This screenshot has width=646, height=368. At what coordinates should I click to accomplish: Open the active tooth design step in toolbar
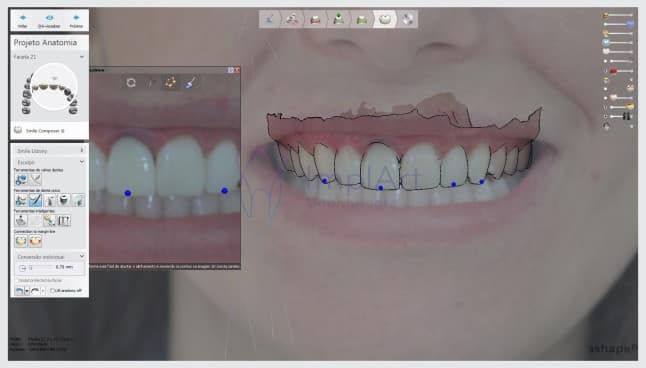[x=385, y=19]
